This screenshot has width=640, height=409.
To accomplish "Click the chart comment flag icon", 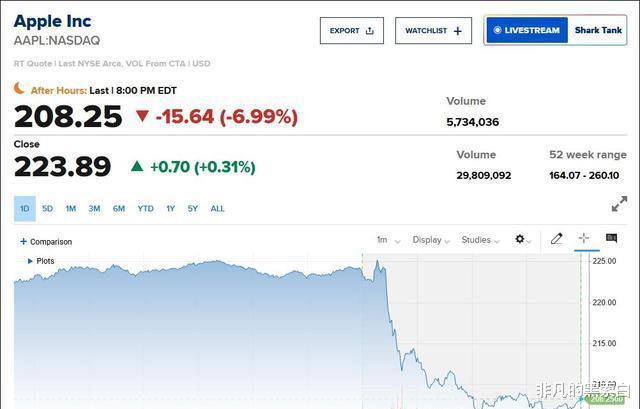I will click(611, 240).
